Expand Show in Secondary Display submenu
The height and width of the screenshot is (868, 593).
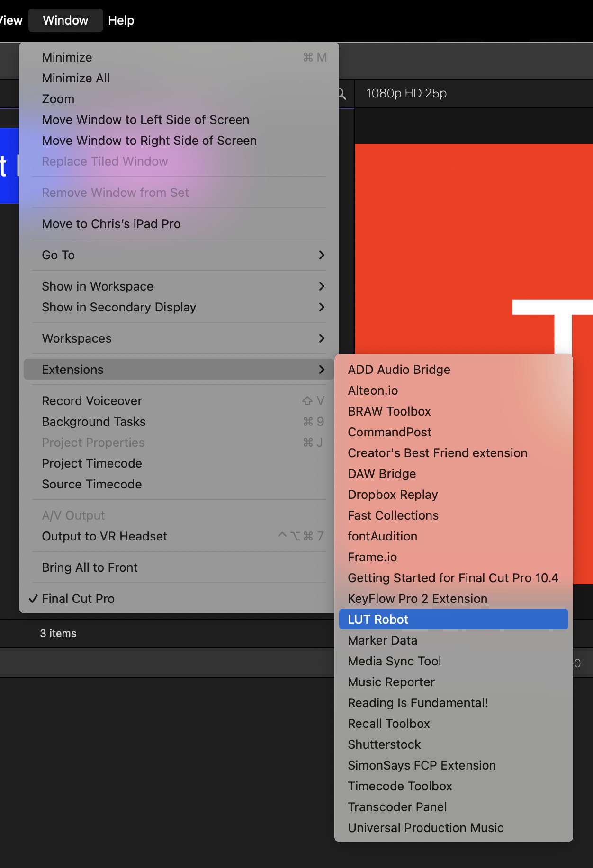pyautogui.click(x=321, y=307)
